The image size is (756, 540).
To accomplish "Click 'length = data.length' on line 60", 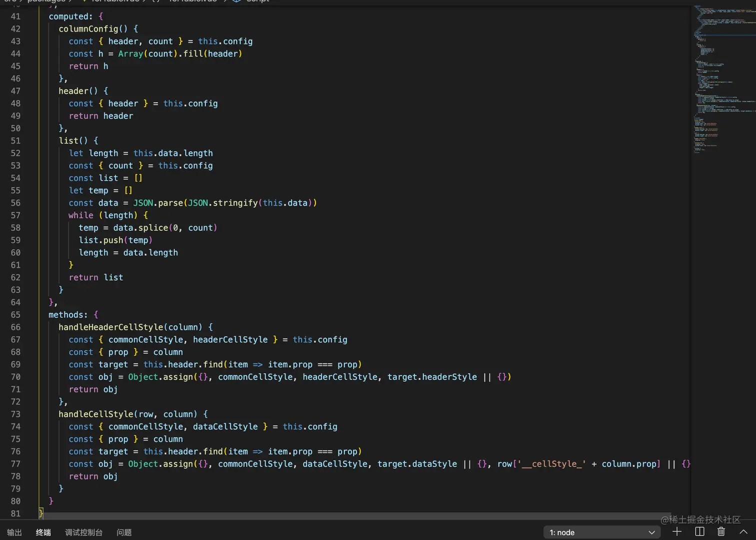I will [128, 253].
